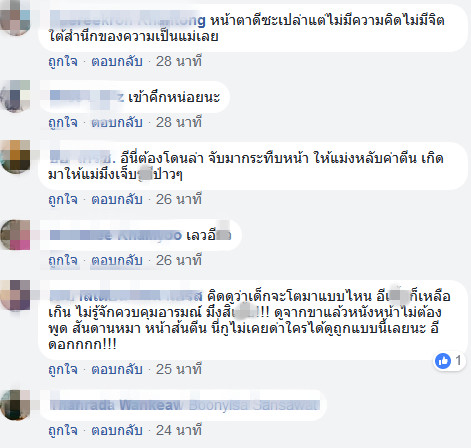Open the fifth commenter's avatar
This screenshot has height=448, width=471.
pos(15,295)
